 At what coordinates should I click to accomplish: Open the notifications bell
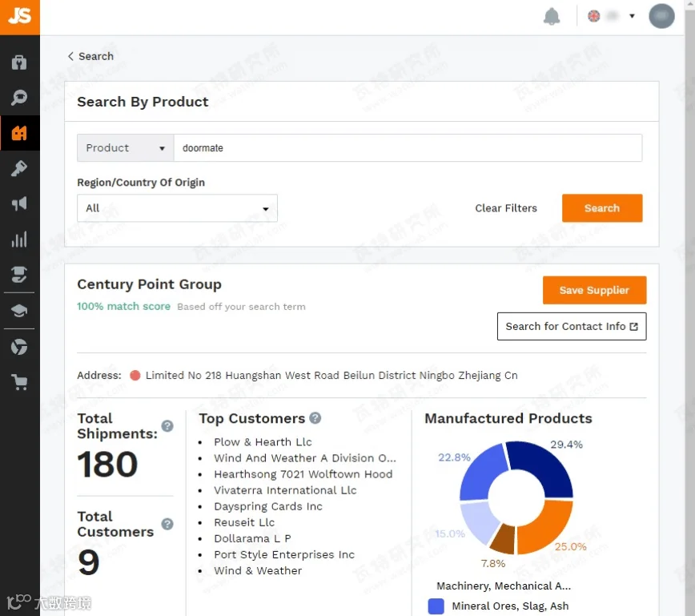click(552, 17)
